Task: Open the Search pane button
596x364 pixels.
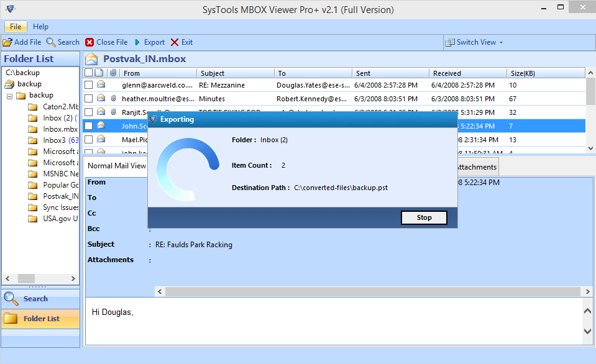Action: (x=40, y=299)
